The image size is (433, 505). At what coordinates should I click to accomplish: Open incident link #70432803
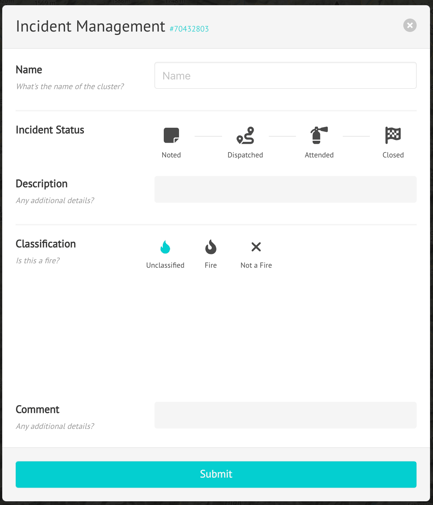[x=189, y=29]
